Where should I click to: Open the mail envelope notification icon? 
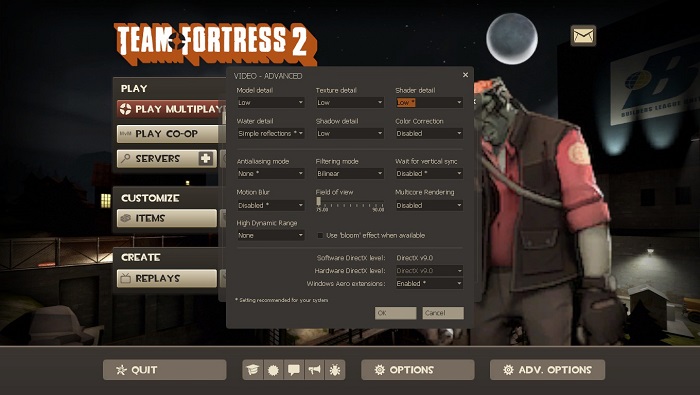[x=583, y=36]
